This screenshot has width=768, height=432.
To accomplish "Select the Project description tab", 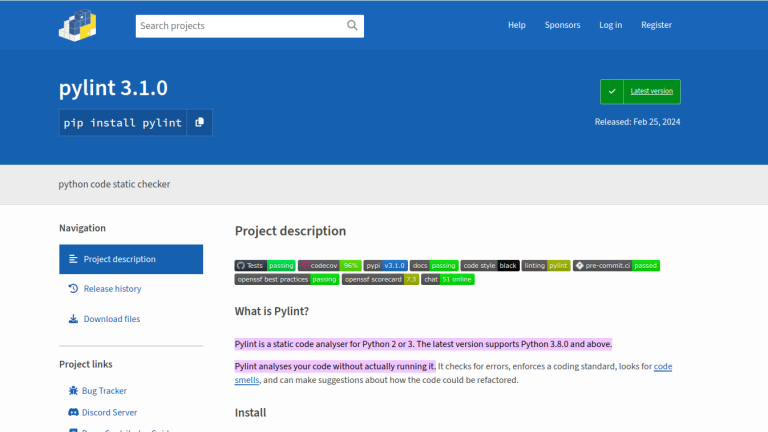I will (x=131, y=259).
